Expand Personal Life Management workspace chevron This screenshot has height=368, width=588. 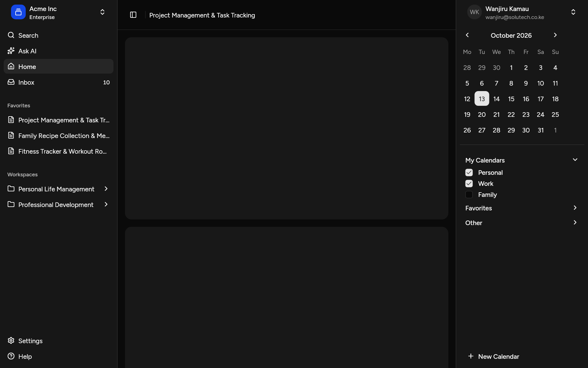tap(106, 189)
